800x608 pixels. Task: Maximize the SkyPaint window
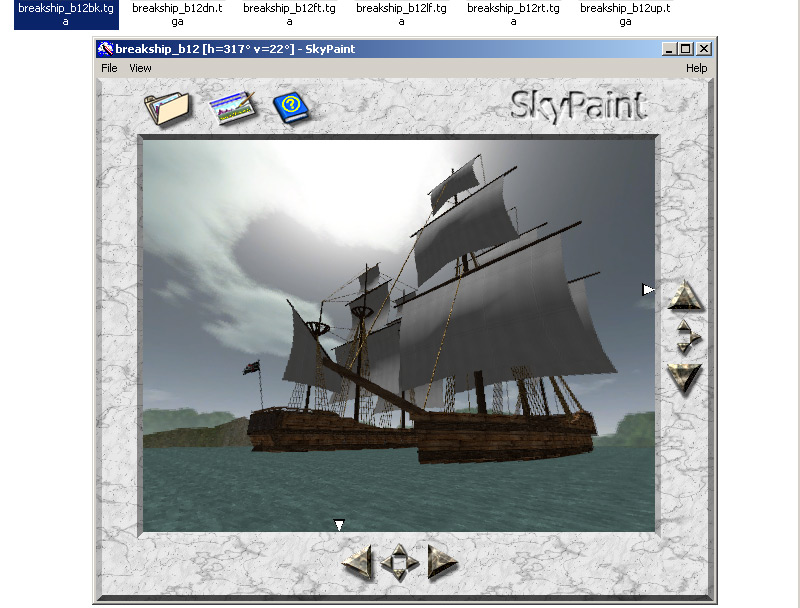[685, 49]
